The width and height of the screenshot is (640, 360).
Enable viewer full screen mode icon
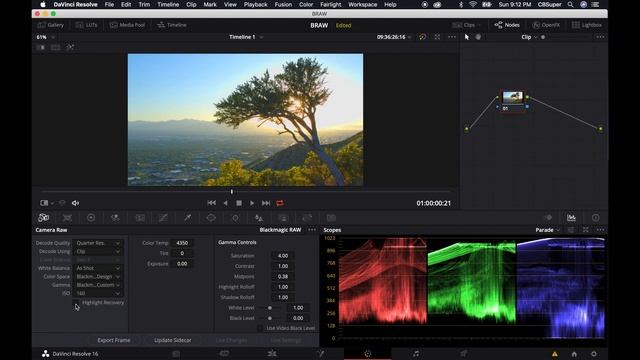point(437,37)
